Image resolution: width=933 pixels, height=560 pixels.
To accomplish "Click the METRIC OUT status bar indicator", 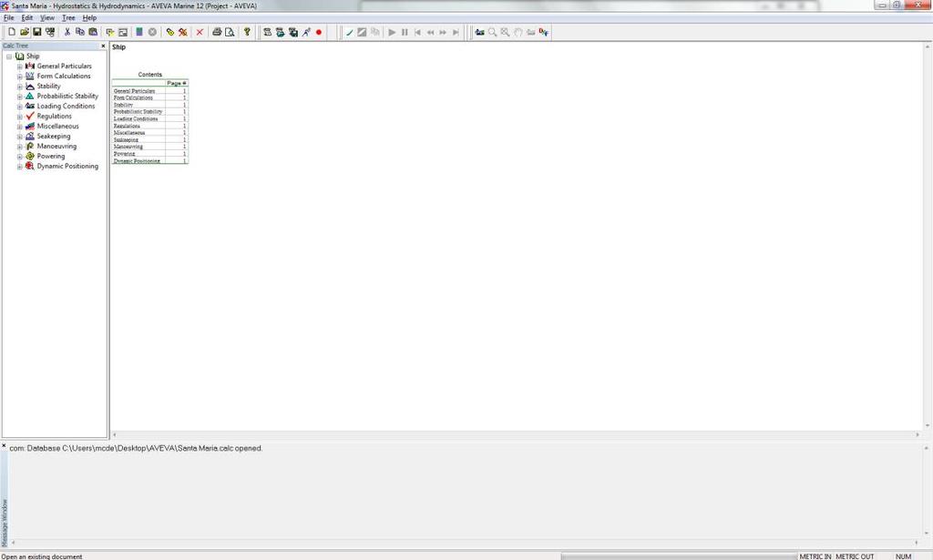I will click(x=855, y=556).
